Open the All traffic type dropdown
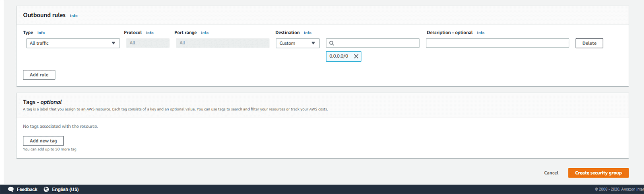This screenshot has width=644, height=194. point(73,43)
